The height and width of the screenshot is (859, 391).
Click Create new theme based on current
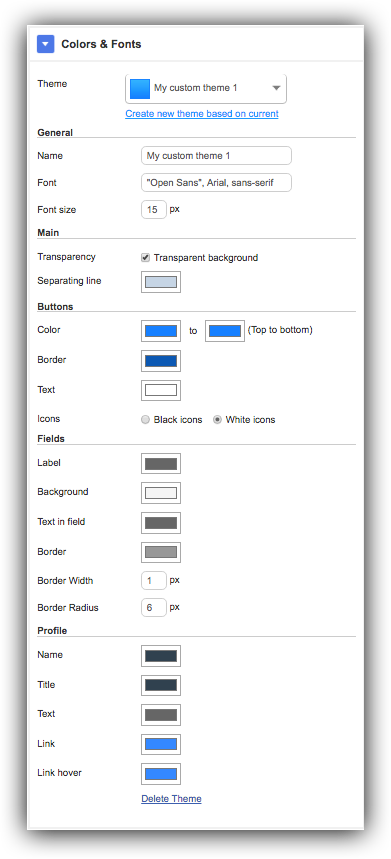tap(202, 114)
